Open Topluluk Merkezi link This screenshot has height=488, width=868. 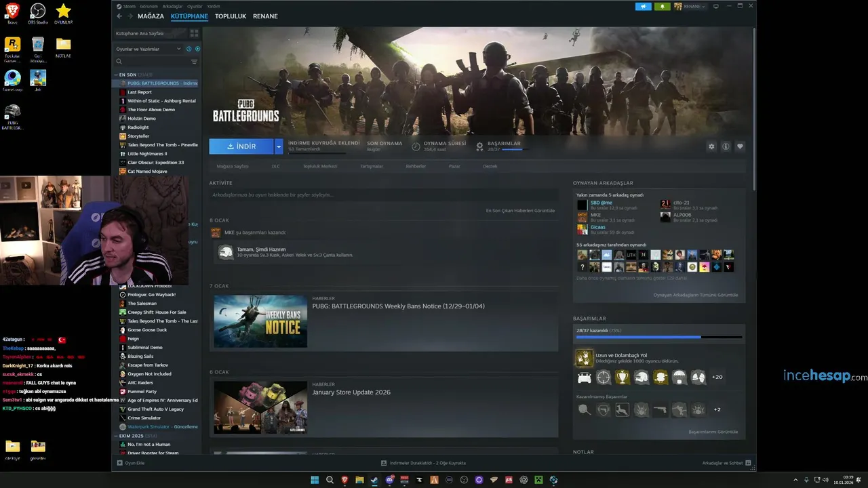[x=320, y=166]
